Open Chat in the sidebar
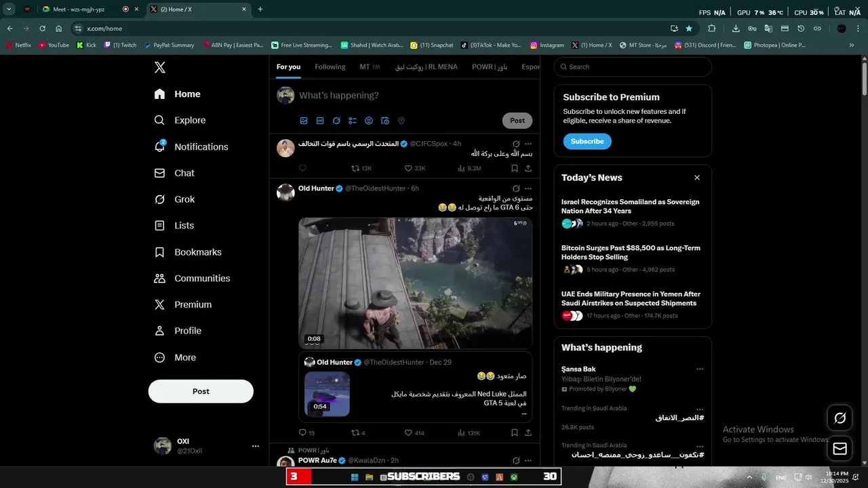The image size is (868, 488). click(175, 173)
